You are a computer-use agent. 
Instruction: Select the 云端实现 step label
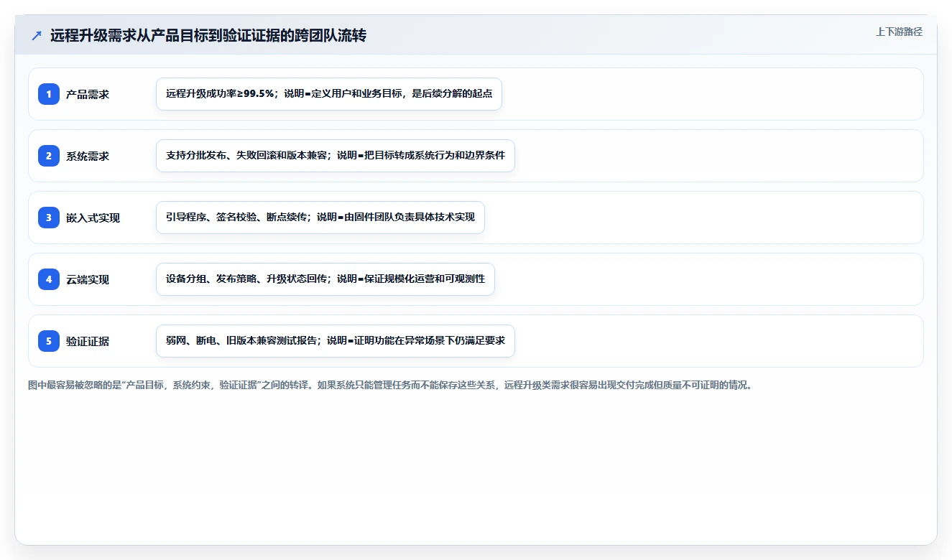pos(88,279)
